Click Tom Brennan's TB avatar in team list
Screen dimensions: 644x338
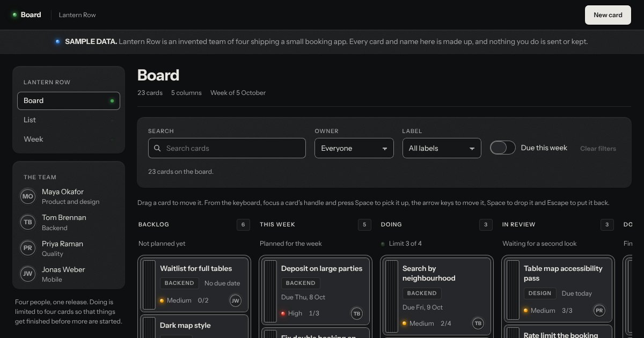(x=27, y=222)
